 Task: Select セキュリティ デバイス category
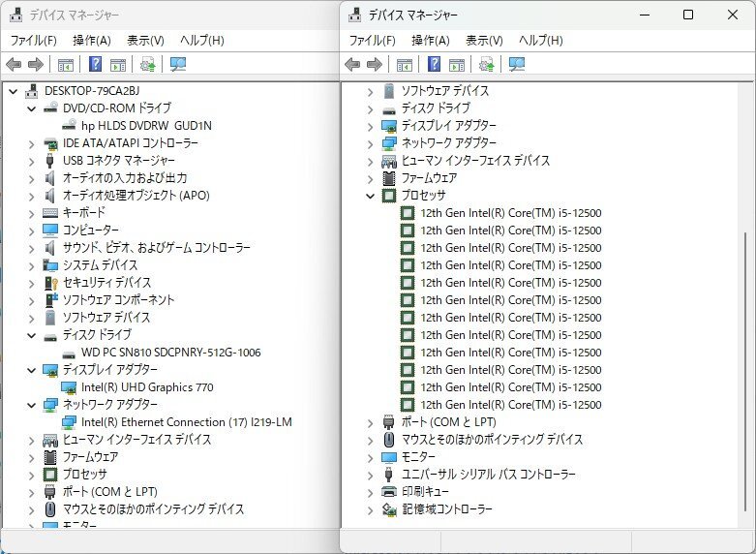(106, 282)
